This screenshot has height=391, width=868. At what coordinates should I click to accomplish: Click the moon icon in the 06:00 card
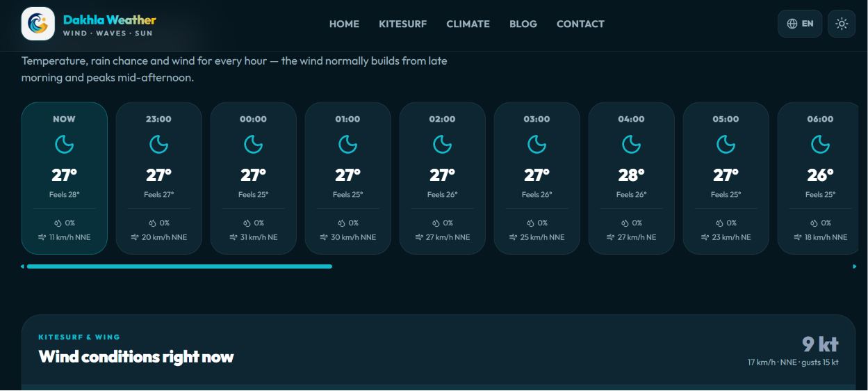(821, 144)
